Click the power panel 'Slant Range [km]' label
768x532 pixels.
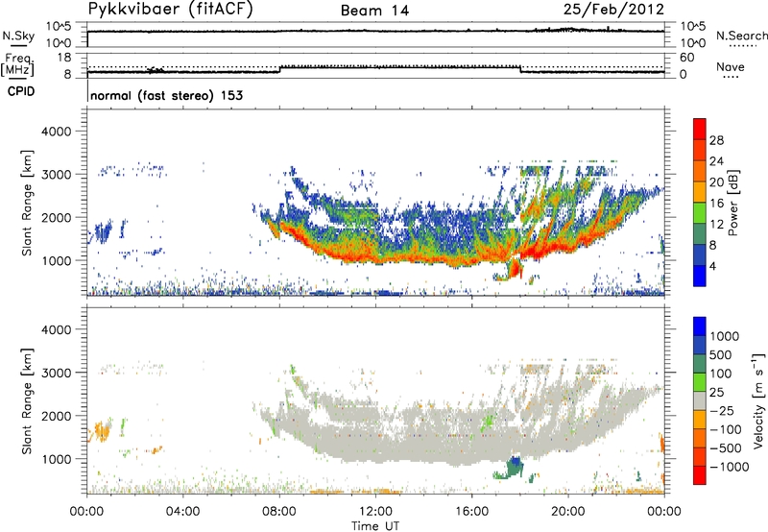click(x=28, y=203)
